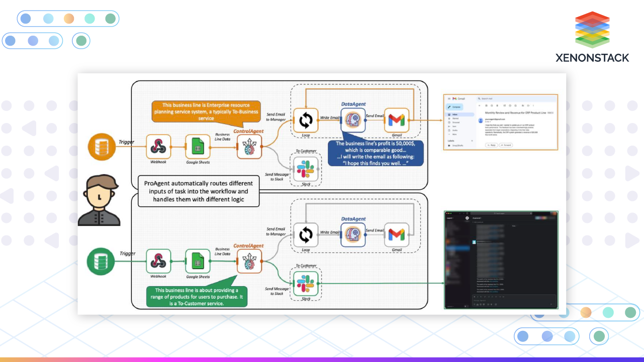The image size is (644, 362).
Task: Click the Forward button in the Gmail message
Action: pyautogui.click(x=506, y=145)
